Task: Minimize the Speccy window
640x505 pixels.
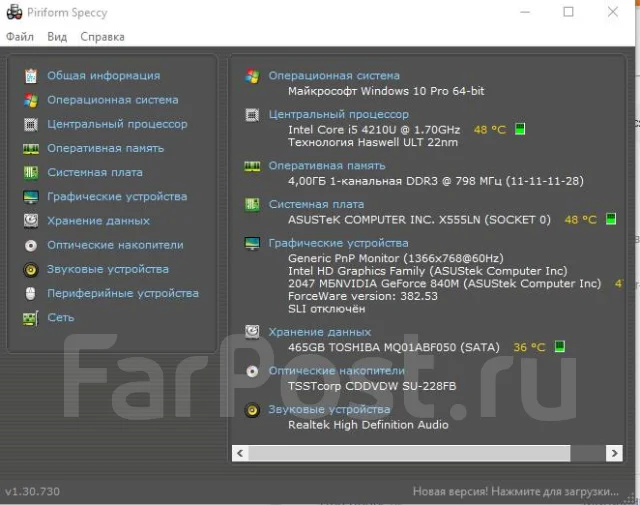Action: 525,12
